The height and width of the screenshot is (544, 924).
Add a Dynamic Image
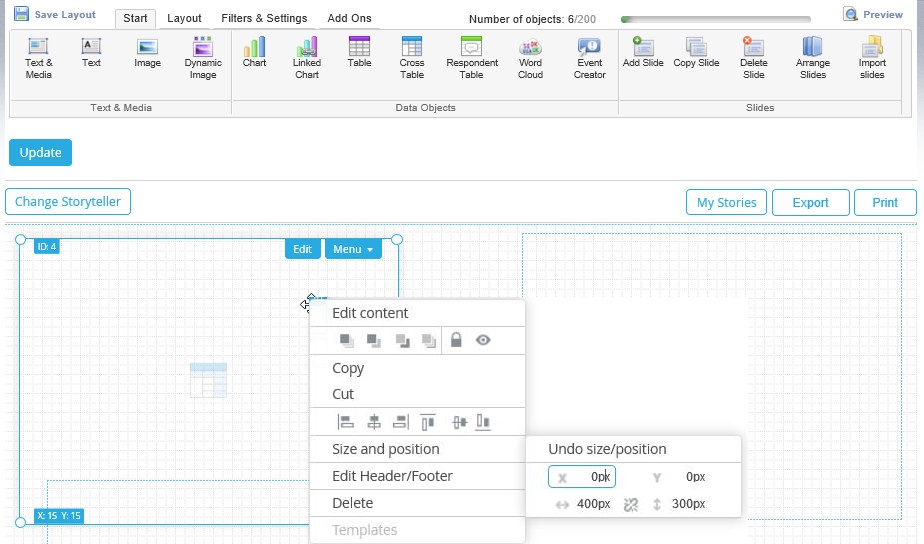[x=203, y=58]
